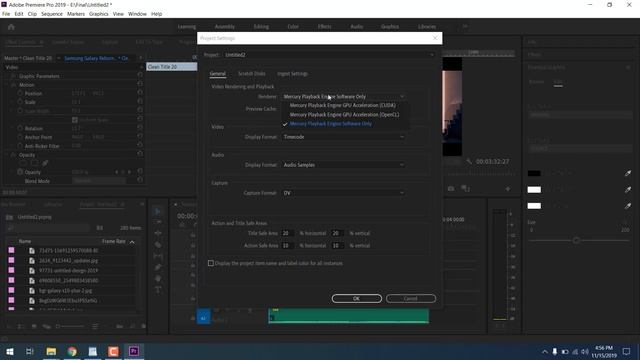Image resolution: width=640 pixels, height=360 pixels.
Task: Choose Mercury Playback Engine GPU Acceleration (OpenCL)
Action: 344,115
